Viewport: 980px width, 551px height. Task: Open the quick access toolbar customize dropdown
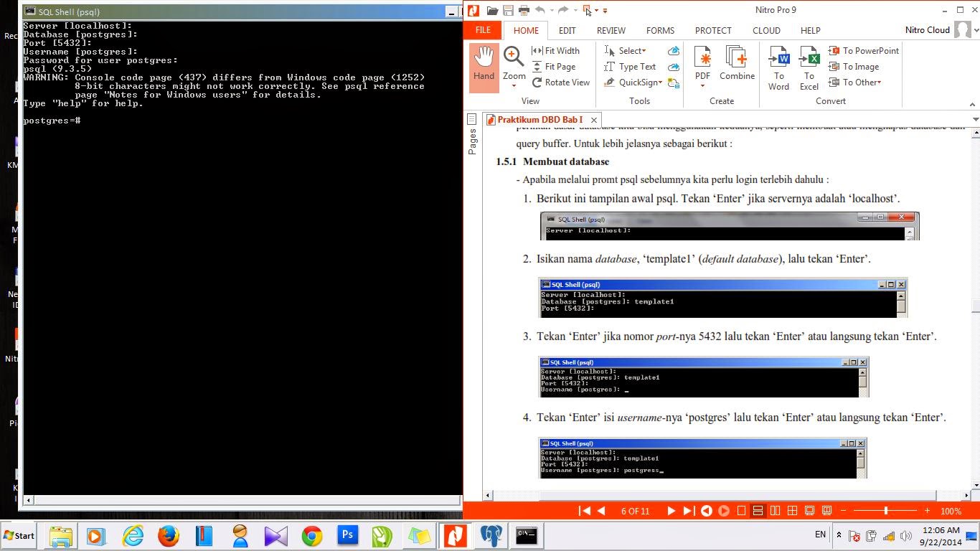click(x=605, y=10)
